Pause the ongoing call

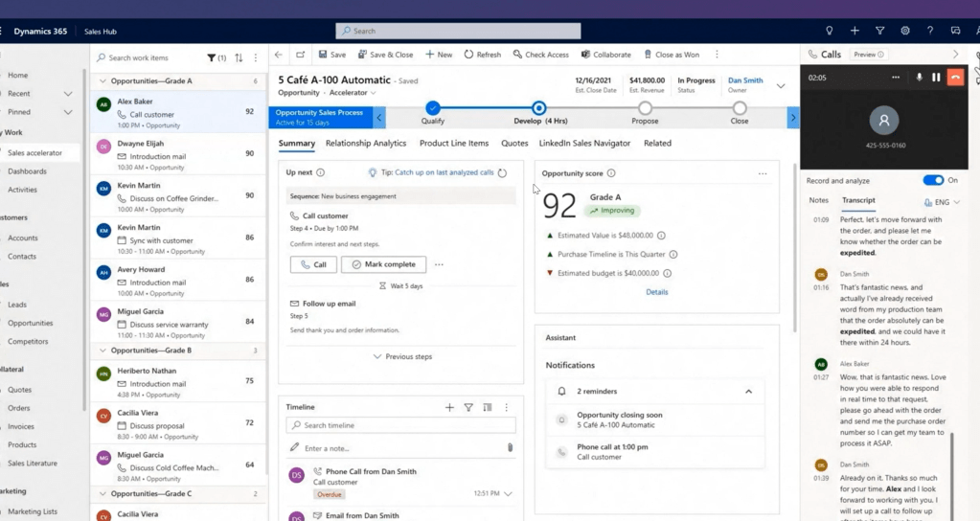coord(936,78)
